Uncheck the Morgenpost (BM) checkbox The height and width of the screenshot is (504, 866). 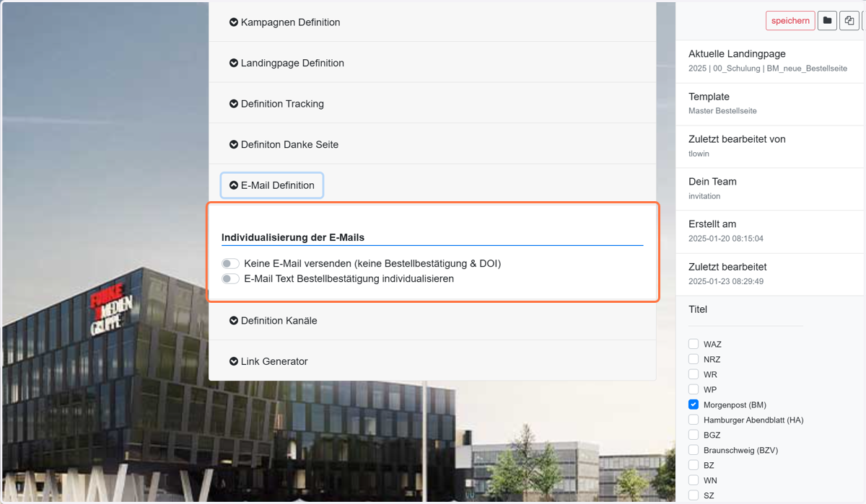point(694,404)
